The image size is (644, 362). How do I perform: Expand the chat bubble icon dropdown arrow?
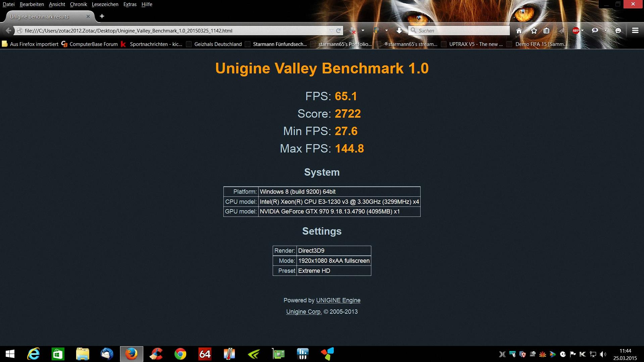(x=605, y=31)
